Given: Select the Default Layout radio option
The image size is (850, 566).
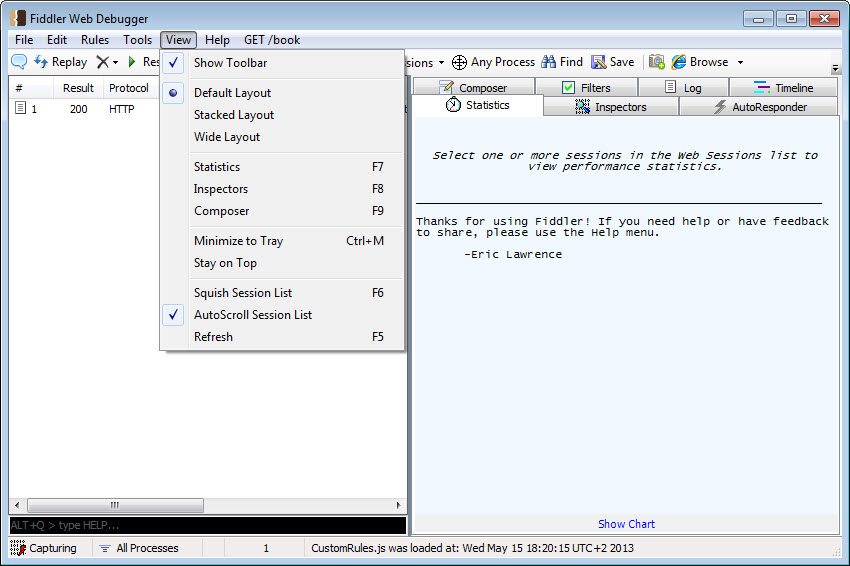Looking at the screenshot, I should (173, 93).
